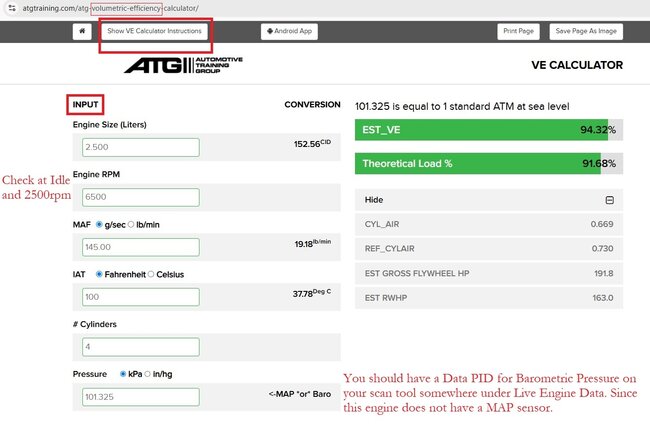This screenshot has width=650, height=431.
Task: Focus the Engine Size (Liters) field
Action: coord(141,147)
